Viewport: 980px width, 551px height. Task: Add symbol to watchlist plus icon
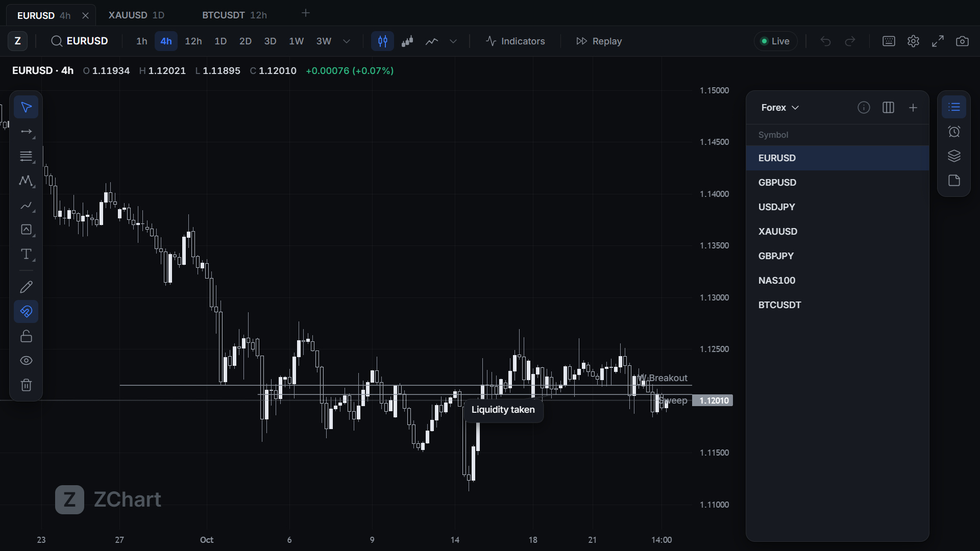coord(913,108)
